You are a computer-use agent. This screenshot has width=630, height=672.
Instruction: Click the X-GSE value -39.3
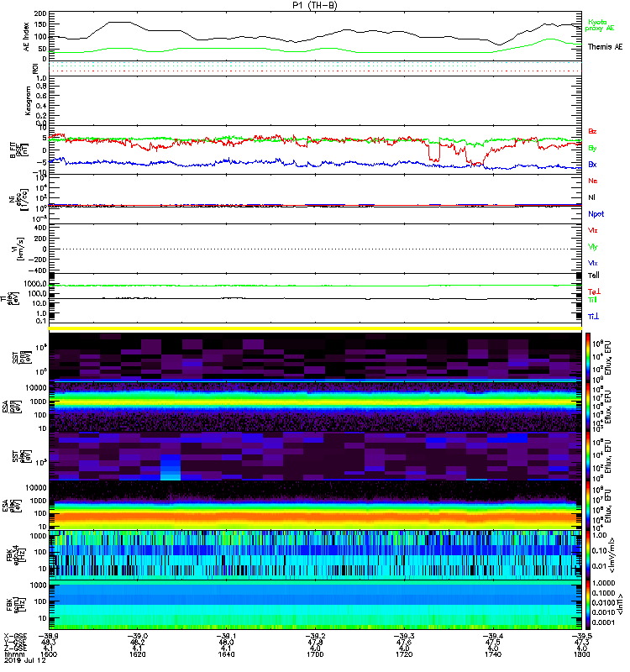(x=404, y=636)
